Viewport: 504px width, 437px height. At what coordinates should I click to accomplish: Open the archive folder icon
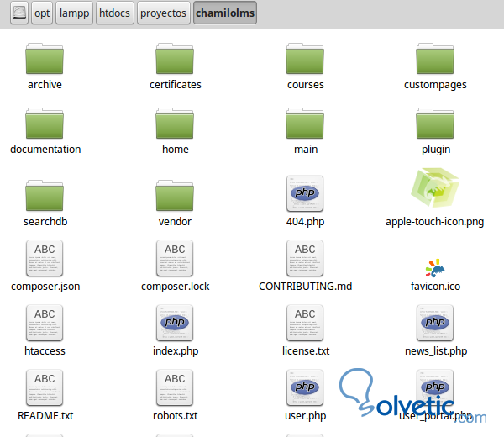45,59
